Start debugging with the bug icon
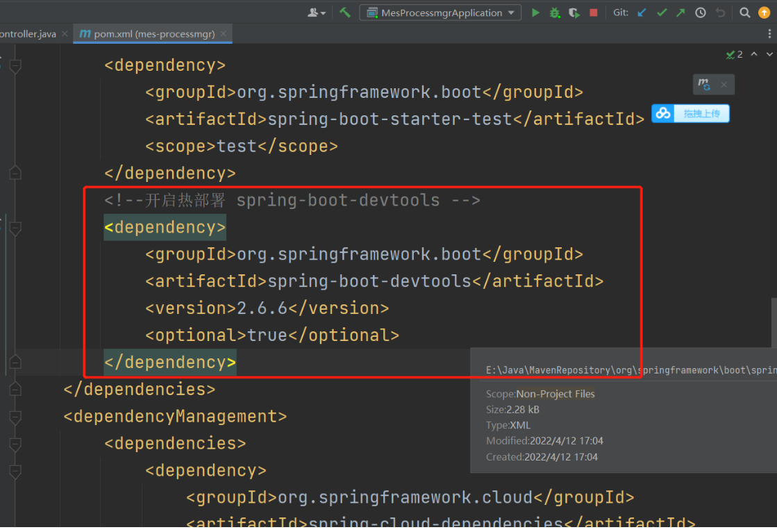 pyautogui.click(x=555, y=13)
